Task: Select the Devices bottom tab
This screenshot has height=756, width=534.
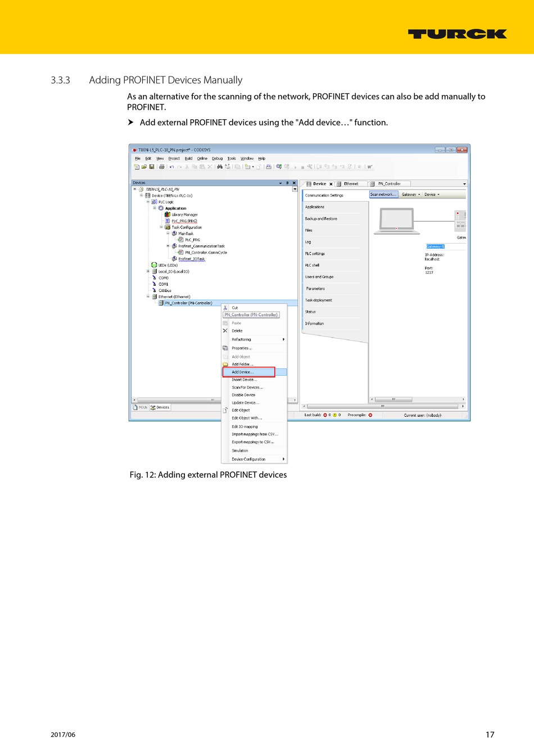Action: point(160,407)
